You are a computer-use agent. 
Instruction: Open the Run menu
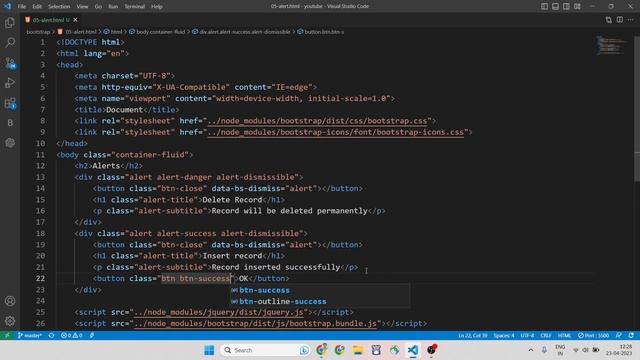pos(113,7)
